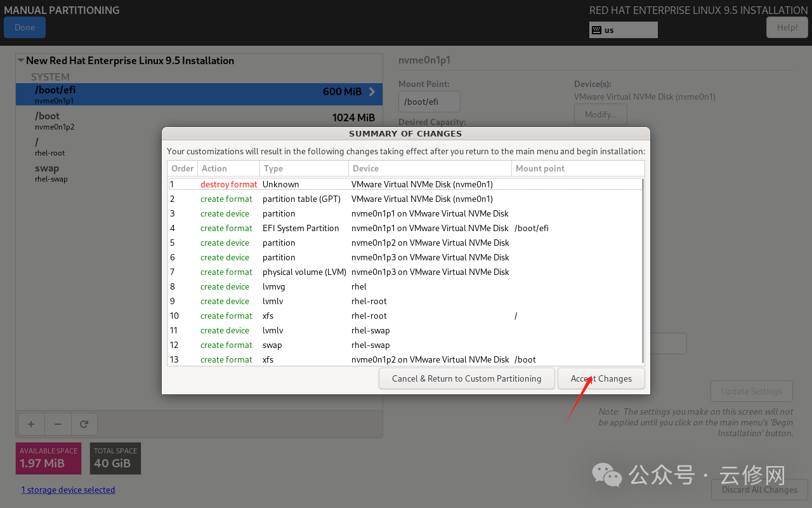Select row 9 lvmlv rhel-root
This screenshot has height=508, width=812.
coord(405,301)
